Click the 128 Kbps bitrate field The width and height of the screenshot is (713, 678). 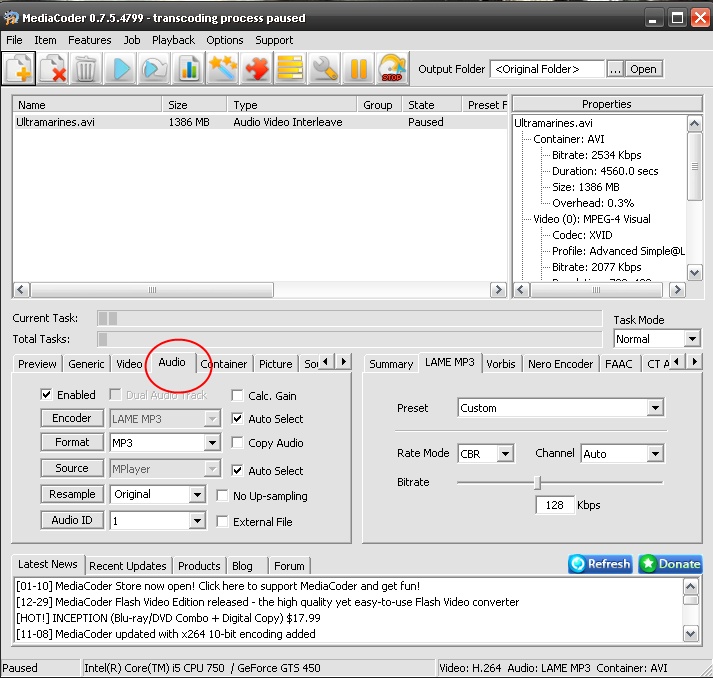[554, 505]
